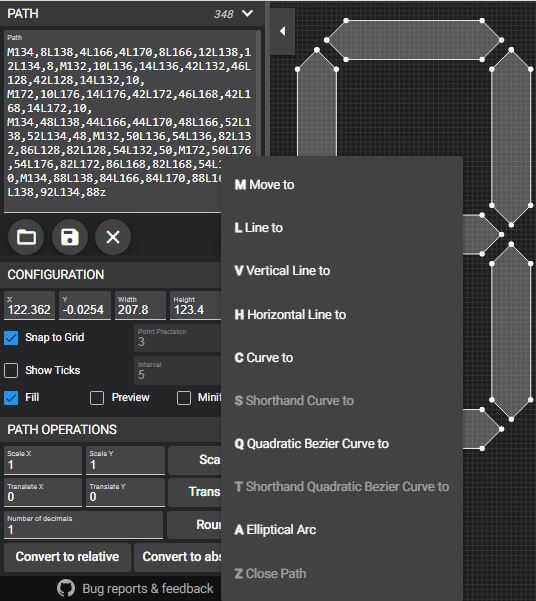Click the Scale button
Image resolution: width=536 pixels, height=601 pixels.
tap(195, 460)
